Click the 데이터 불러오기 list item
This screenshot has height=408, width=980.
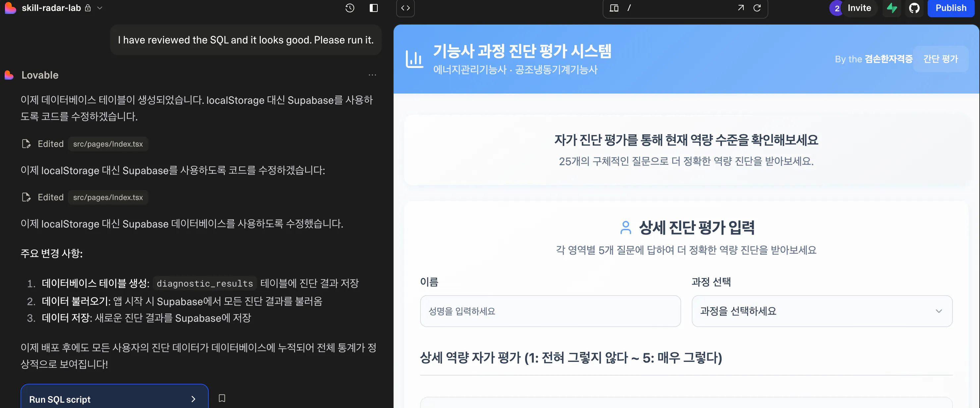click(182, 301)
